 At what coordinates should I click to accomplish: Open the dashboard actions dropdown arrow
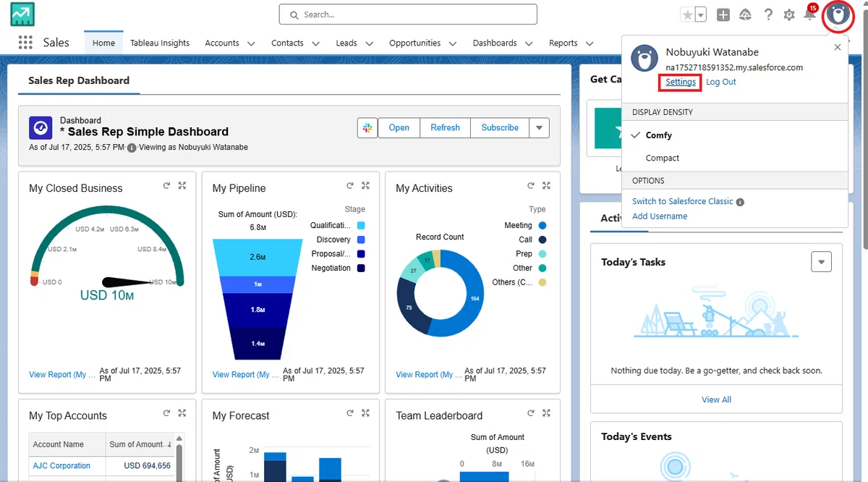coord(539,127)
